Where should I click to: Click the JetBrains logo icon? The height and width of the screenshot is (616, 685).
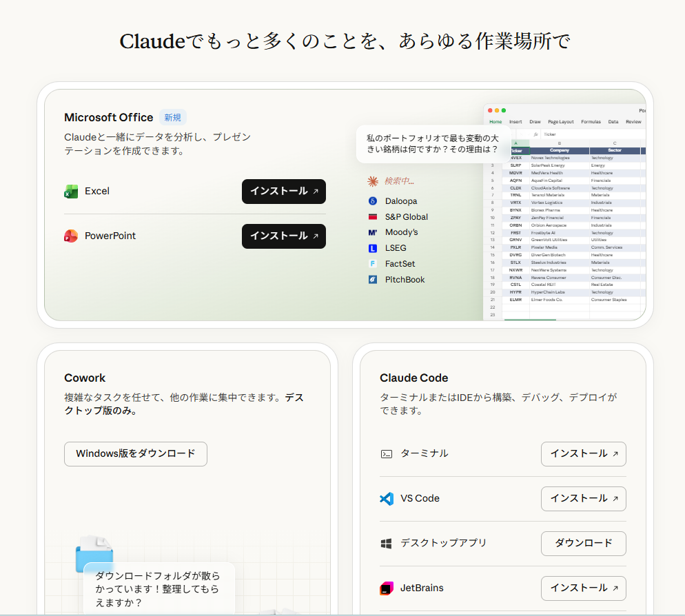(x=387, y=588)
